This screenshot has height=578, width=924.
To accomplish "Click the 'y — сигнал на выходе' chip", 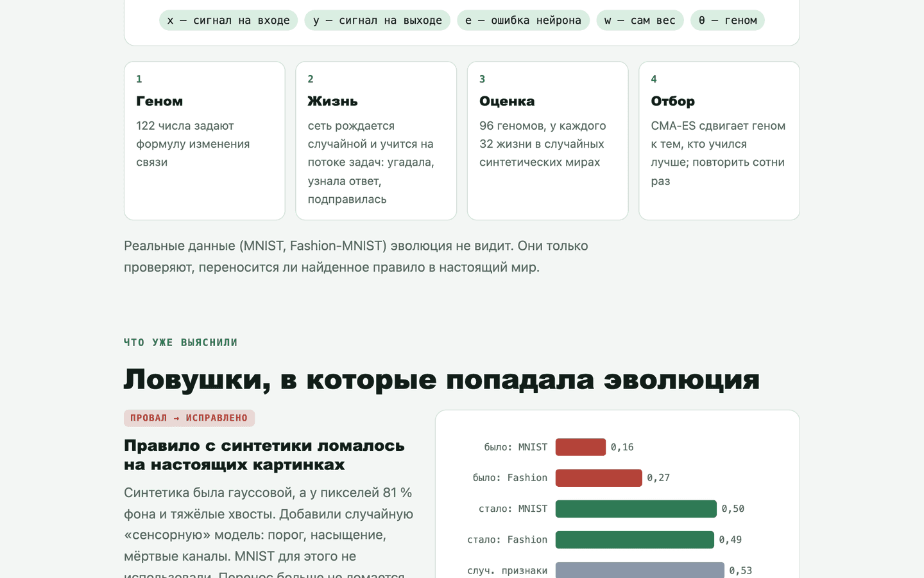I will (377, 21).
